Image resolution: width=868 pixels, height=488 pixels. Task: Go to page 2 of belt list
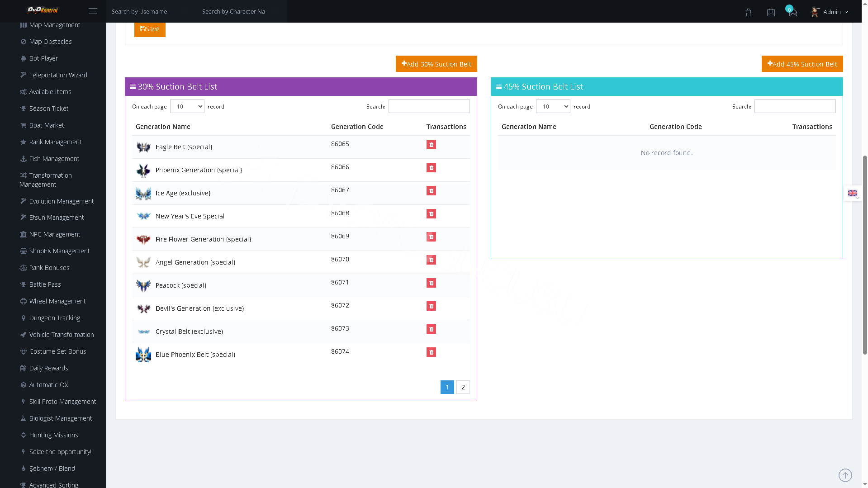[463, 387]
